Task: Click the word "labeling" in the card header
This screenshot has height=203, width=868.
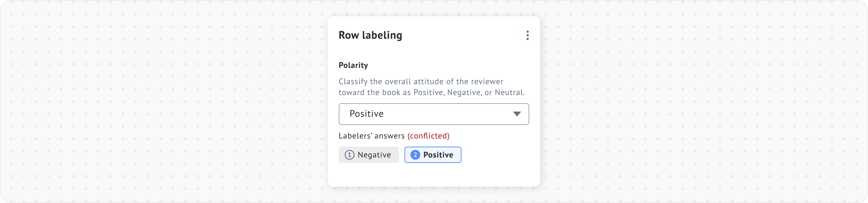Action: (x=382, y=35)
